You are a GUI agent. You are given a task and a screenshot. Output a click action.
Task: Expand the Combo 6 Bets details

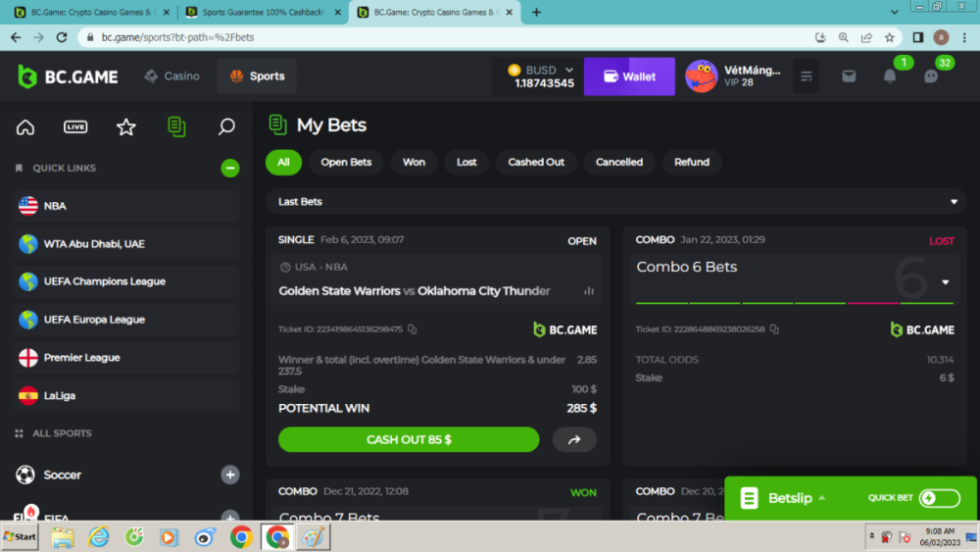[945, 282]
